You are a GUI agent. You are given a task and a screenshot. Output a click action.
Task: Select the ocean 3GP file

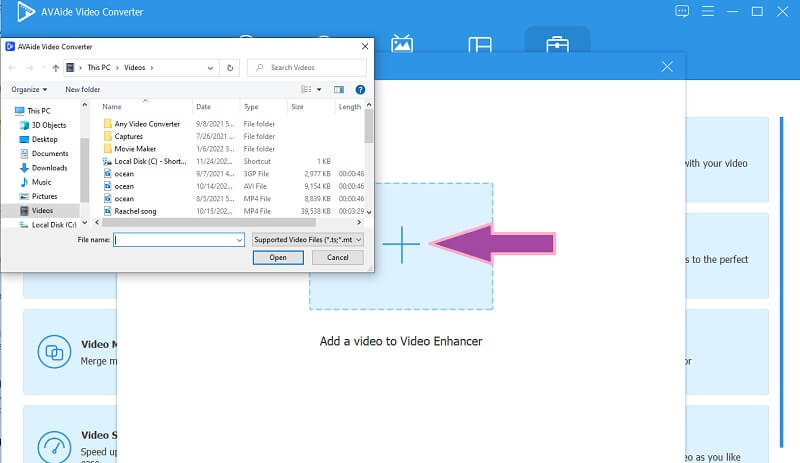pos(124,174)
